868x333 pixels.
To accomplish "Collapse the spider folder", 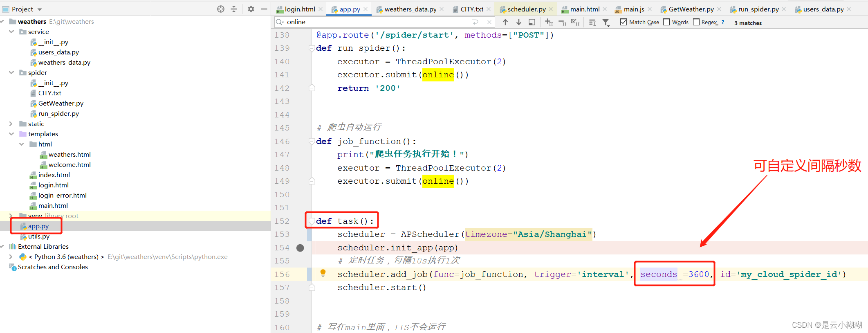I will click(x=11, y=72).
